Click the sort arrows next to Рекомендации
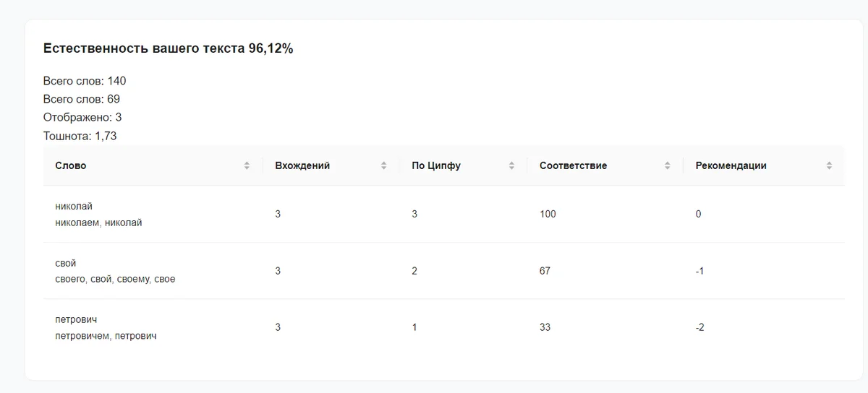 pos(829,165)
